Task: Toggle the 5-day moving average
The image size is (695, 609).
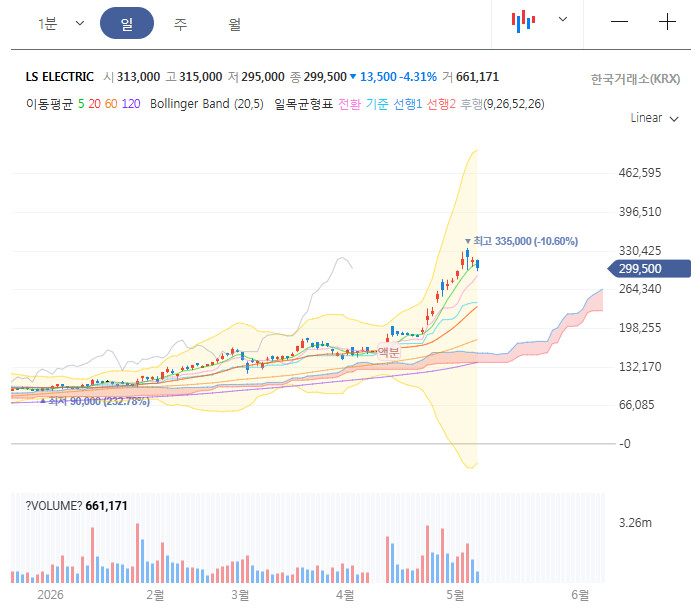Action: point(81,104)
